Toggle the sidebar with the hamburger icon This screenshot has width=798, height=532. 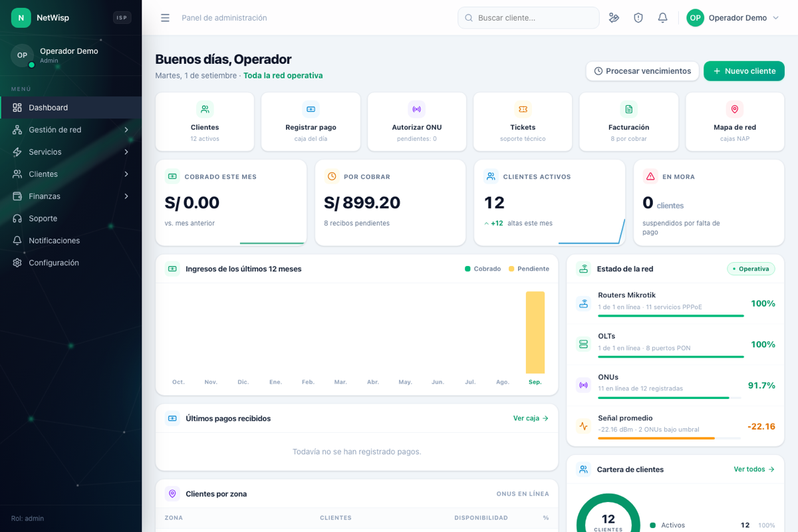(x=165, y=18)
